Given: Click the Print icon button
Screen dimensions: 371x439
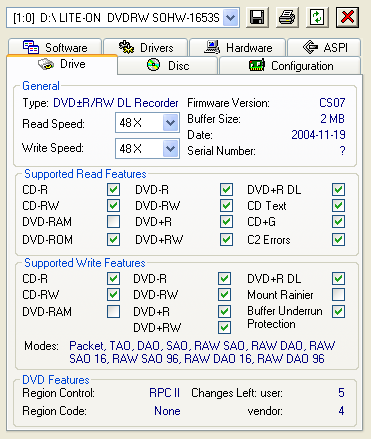Looking at the screenshot, I should point(287,17).
